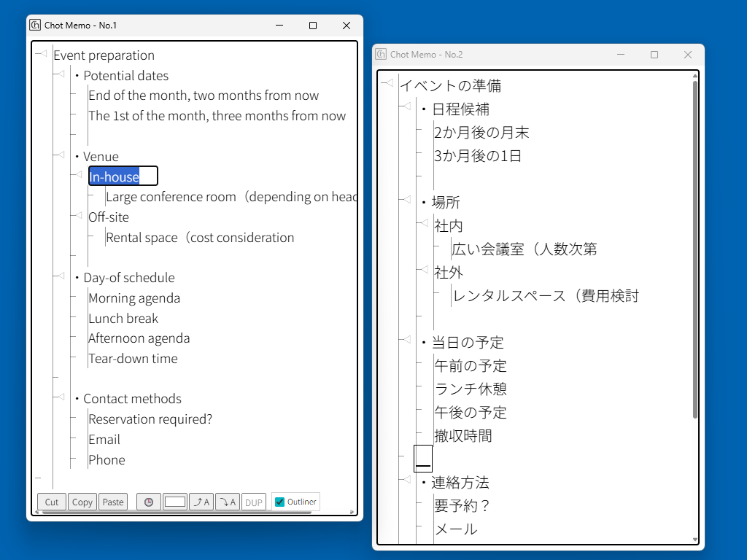
Task: Collapse the 連絡方法 node
Action: click(x=406, y=480)
